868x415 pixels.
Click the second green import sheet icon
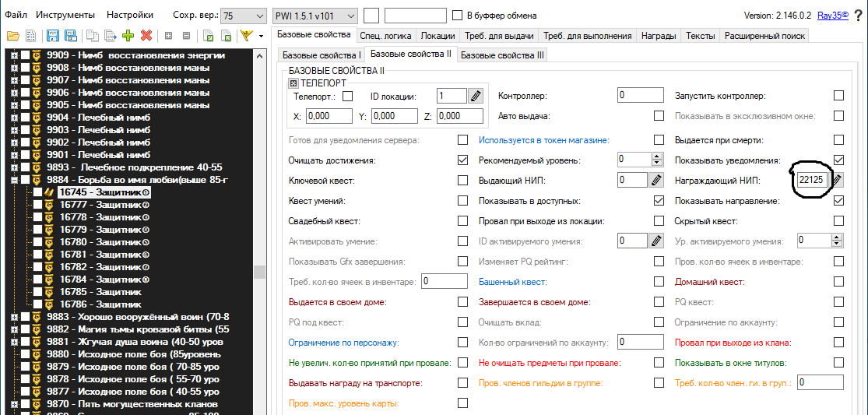tap(226, 36)
